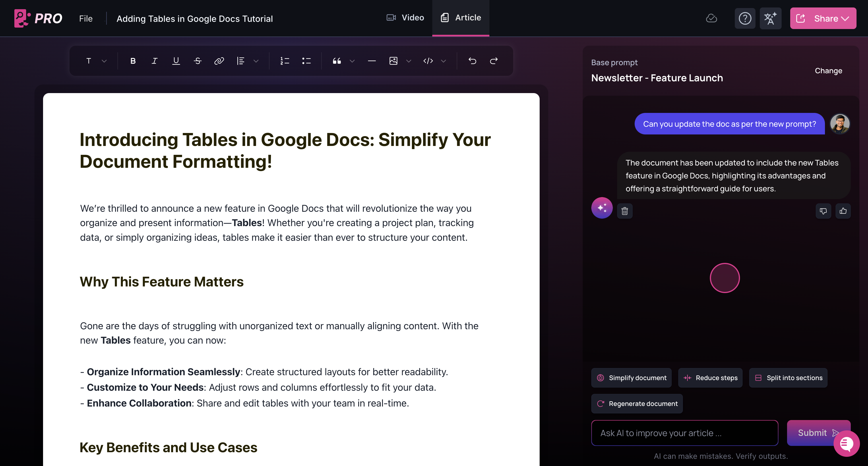This screenshot has width=868, height=466.
Task: Open the File menu
Action: tap(86, 19)
